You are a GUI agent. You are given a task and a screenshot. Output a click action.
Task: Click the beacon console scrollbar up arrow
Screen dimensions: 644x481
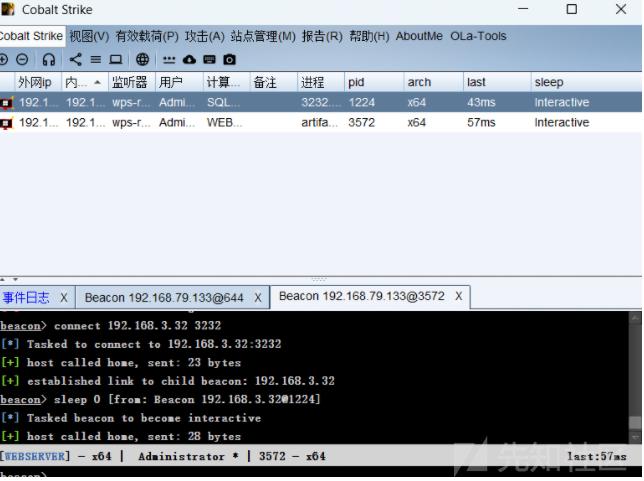pos(635,318)
